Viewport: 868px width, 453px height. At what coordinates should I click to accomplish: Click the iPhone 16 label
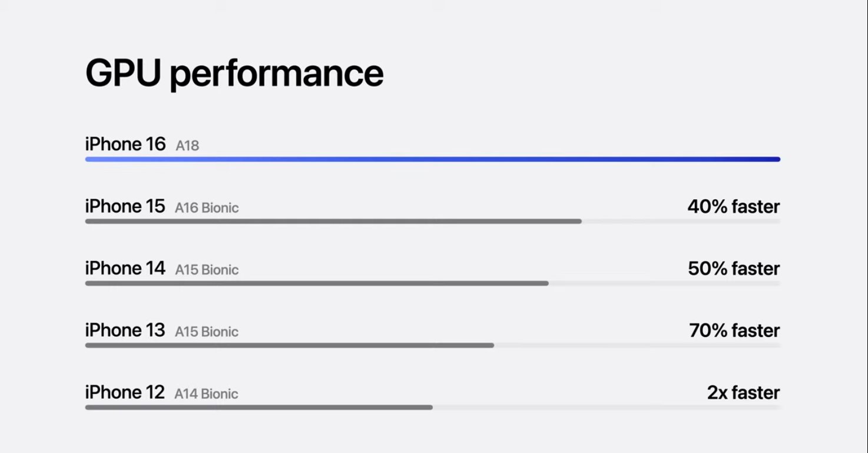click(125, 144)
